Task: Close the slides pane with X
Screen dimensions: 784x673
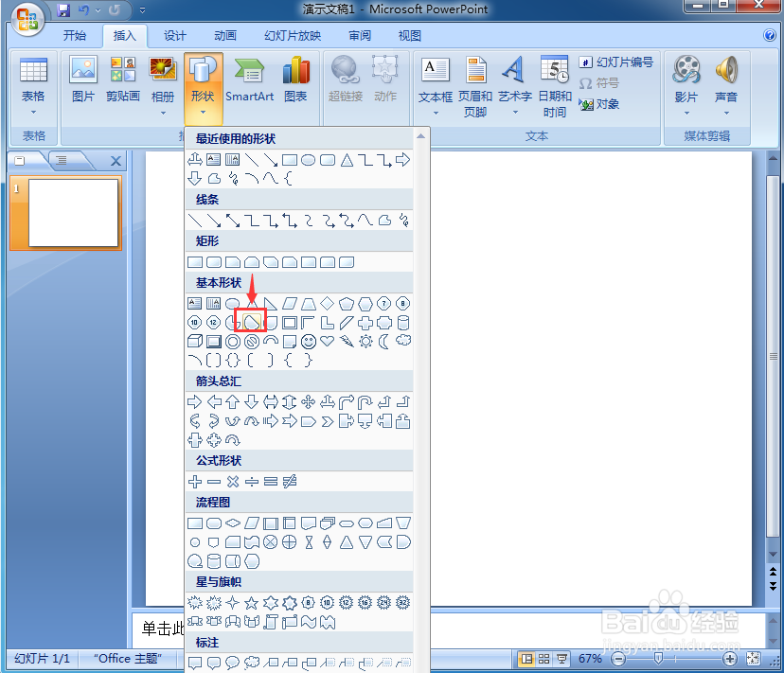Action: coord(116,161)
